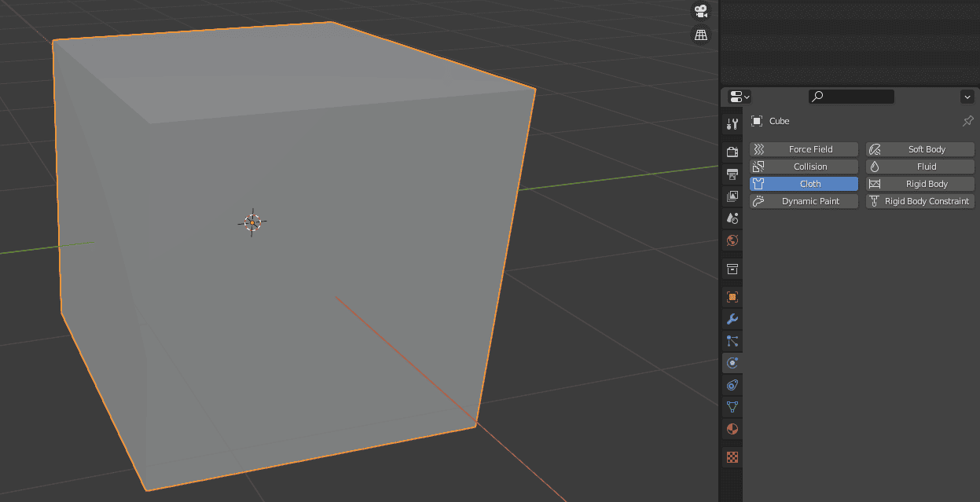Open the Render properties tab

(x=732, y=151)
